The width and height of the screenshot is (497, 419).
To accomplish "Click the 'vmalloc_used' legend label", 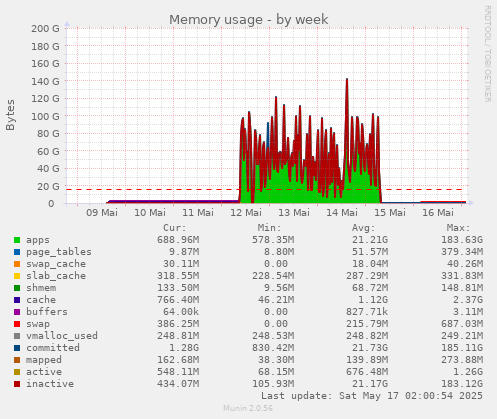I will pos(62,336).
